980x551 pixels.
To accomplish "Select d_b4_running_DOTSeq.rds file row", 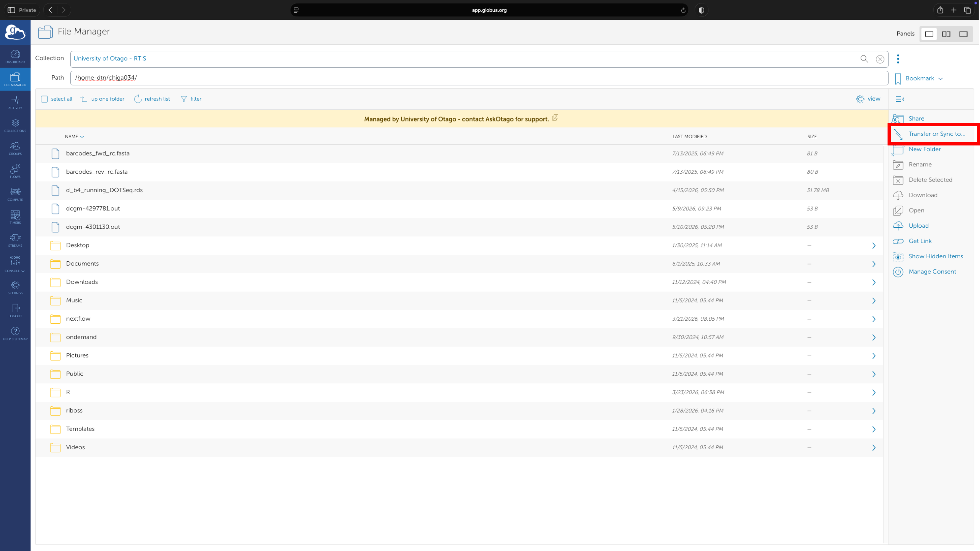I will [459, 190].
